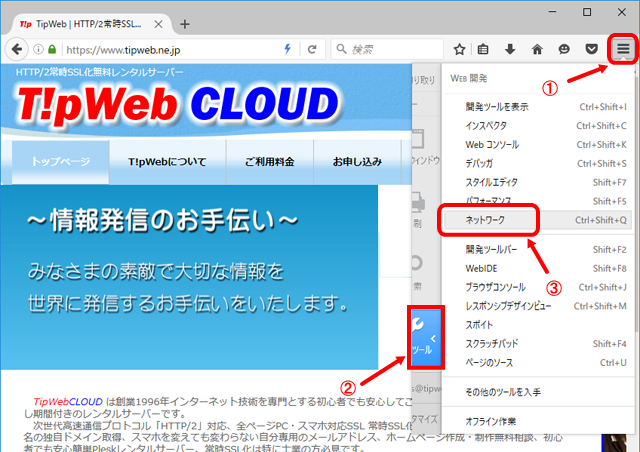The height and width of the screenshot is (452, 640).
Task: Select レスポンシブデザインビュー menu item
Action: [x=538, y=306]
